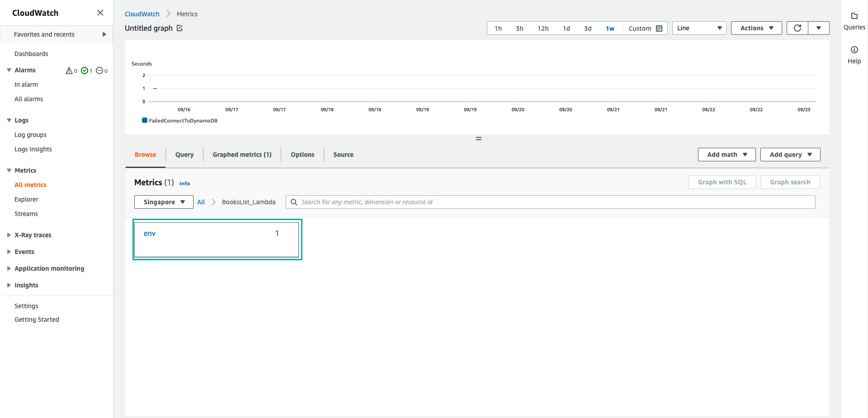
Task: Click the search magnifier icon
Action: tap(294, 202)
